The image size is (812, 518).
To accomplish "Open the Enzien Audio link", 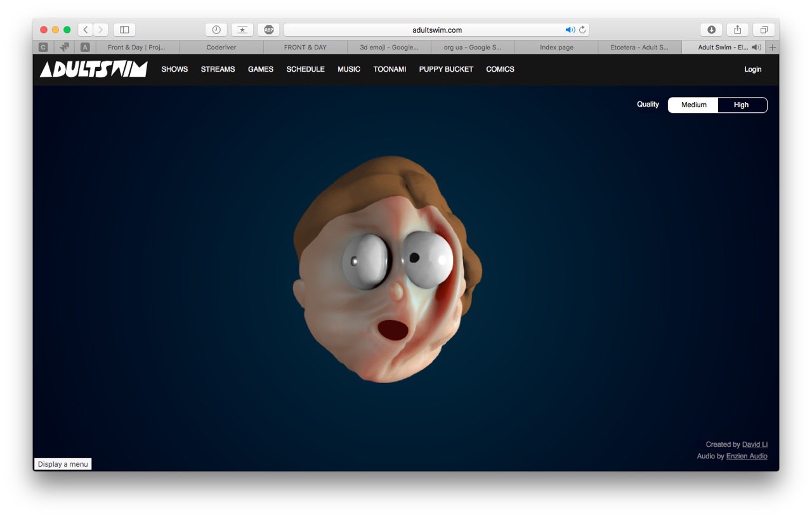I will pos(747,456).
